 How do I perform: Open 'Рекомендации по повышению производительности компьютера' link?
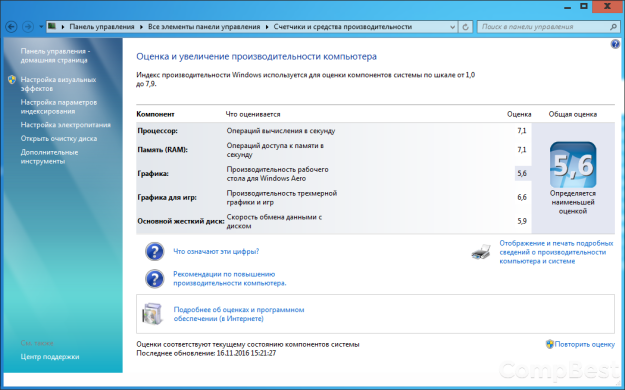point(230,278)
